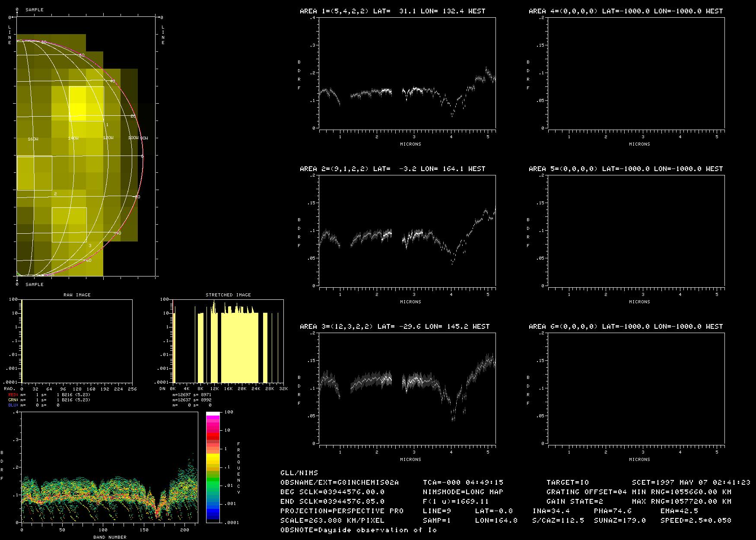
Task: Select the Stretched Image histogram
Action: click(x=228, y=341)
